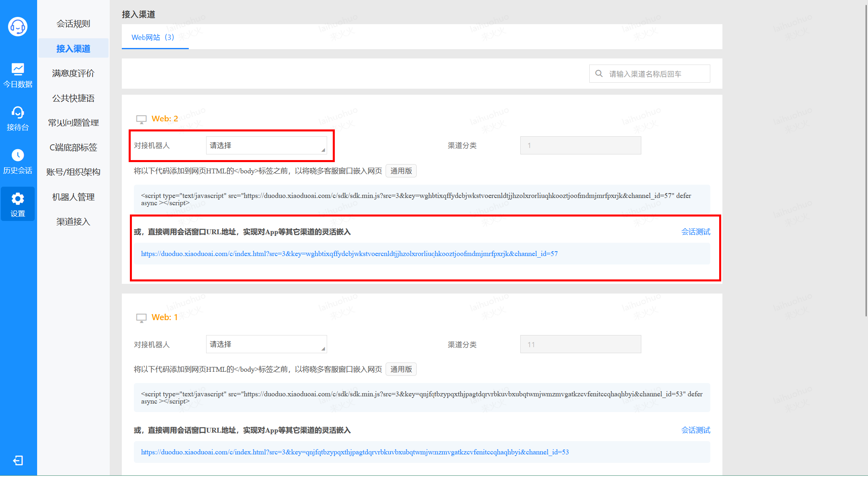This screenshot has height=479, width=868.
Task: Select 接入渠道 menu item
Action: tap(73, 48)
